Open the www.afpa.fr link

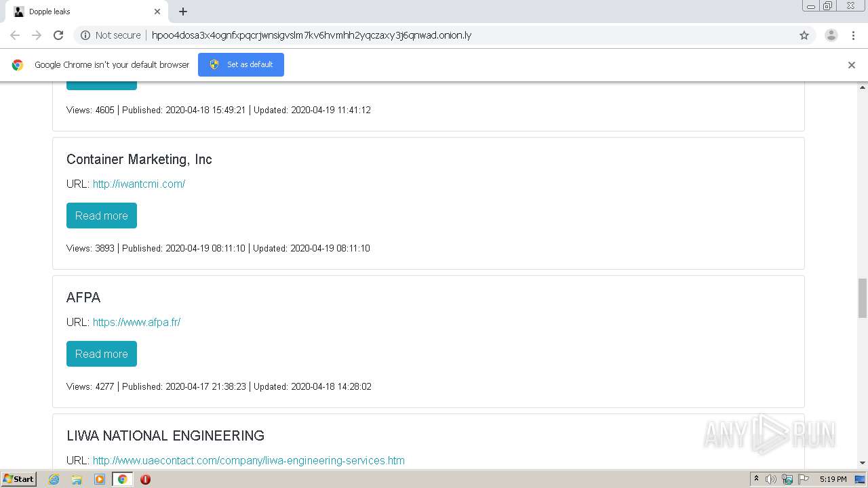point(136,322)
